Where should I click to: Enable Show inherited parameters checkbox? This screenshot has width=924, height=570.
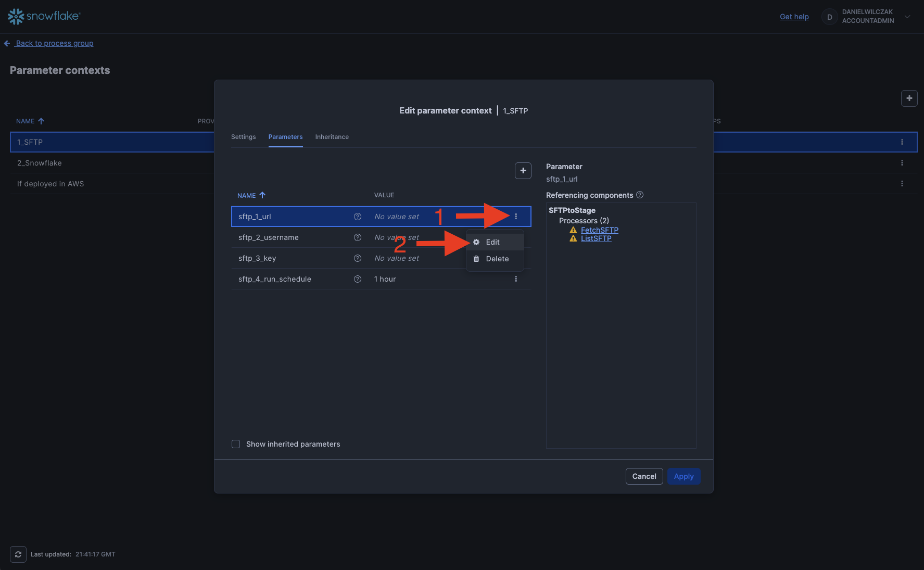pos(236,444)
